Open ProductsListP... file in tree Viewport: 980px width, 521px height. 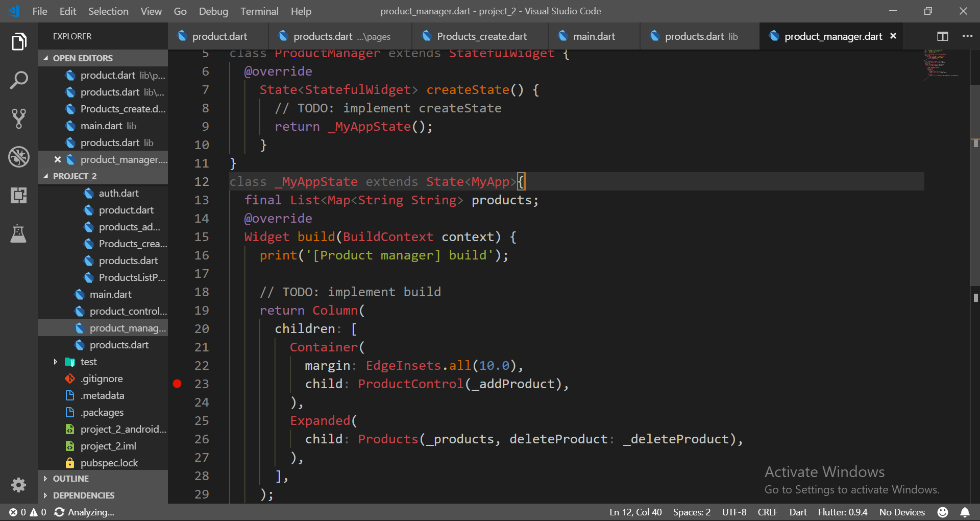103,277
